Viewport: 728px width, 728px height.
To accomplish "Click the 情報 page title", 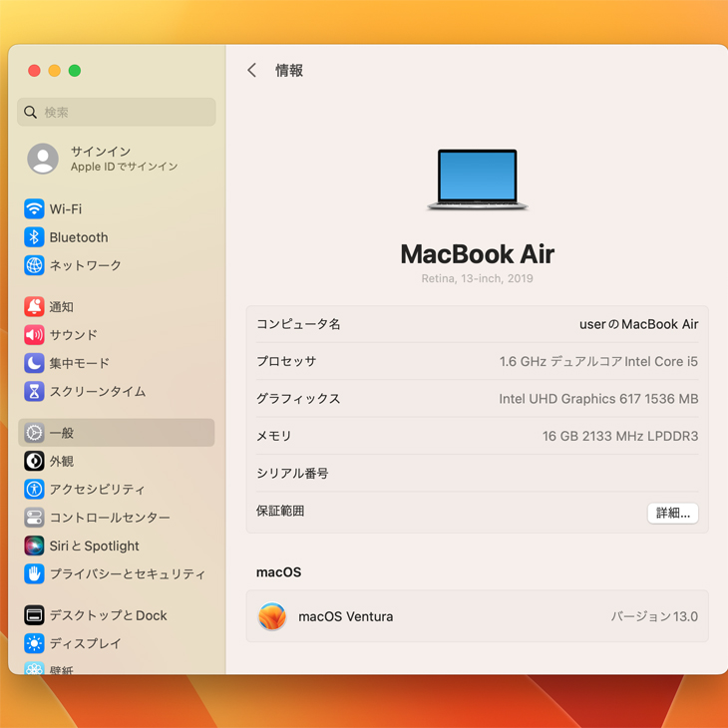I will [x=289, y=71].
